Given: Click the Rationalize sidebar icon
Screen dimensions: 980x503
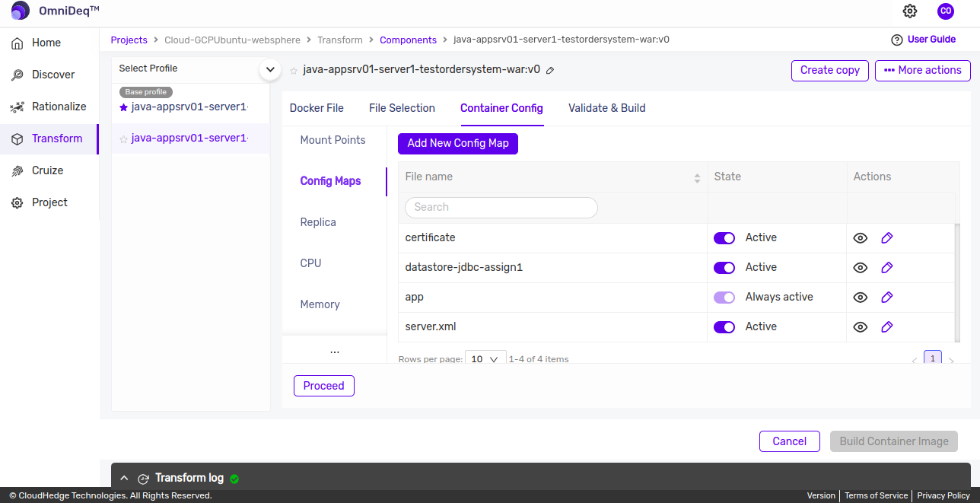Looking at the screenshot, I should point(17,107).
